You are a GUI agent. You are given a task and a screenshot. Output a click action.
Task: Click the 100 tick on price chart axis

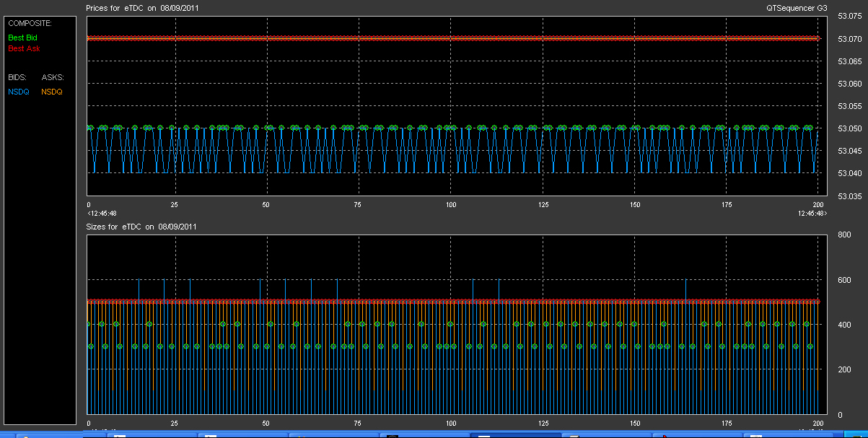(451, 205)
